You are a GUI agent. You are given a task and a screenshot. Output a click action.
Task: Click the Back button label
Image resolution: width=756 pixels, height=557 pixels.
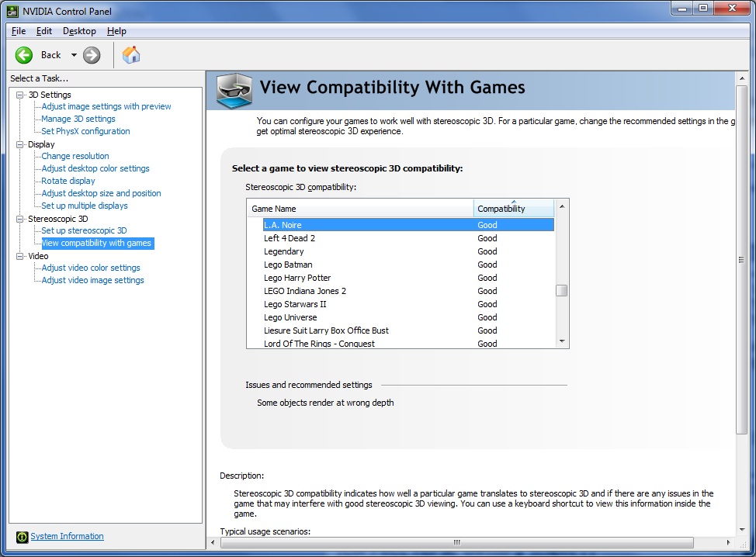pyautogui.click(x=50, y=55)
